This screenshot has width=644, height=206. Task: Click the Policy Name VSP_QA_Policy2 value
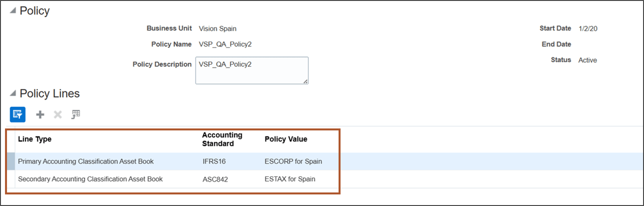[226, 44]
